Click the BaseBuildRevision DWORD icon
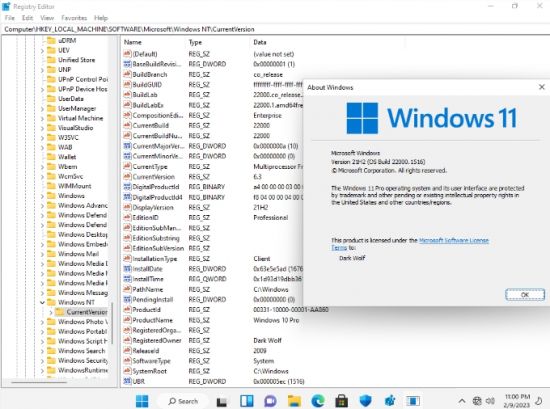The height and width of the screenshot is (409, 550). [x=127, y=64]
